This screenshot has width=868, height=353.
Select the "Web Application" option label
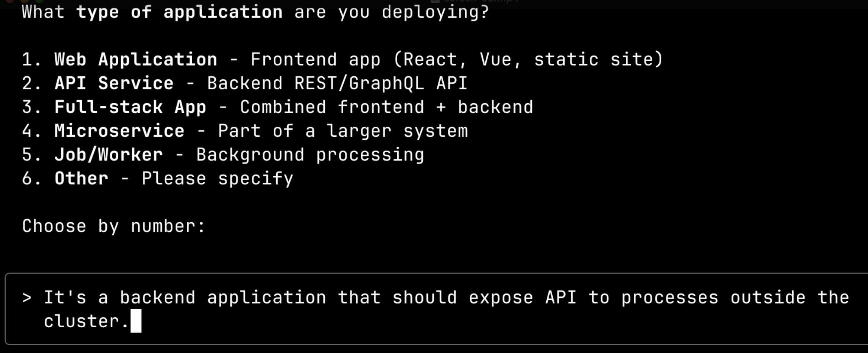pyautogui.click(x=136, y=60)
